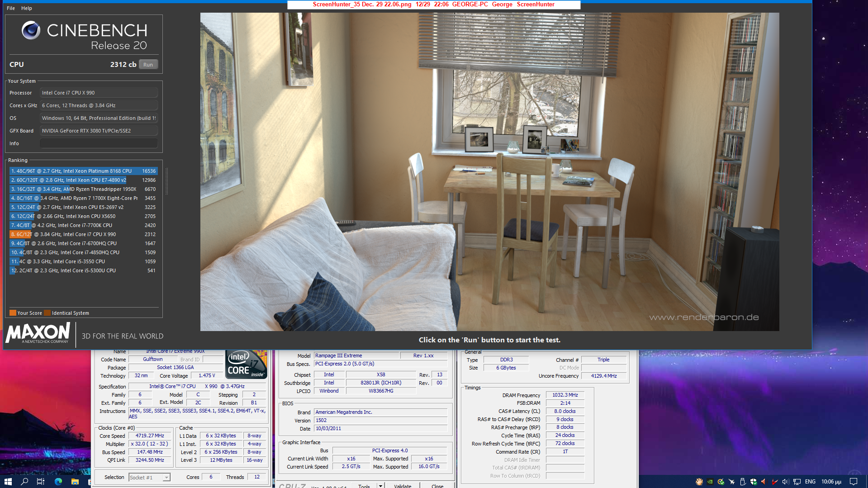Click the Close button in CPU-Z

pos(437,486)
